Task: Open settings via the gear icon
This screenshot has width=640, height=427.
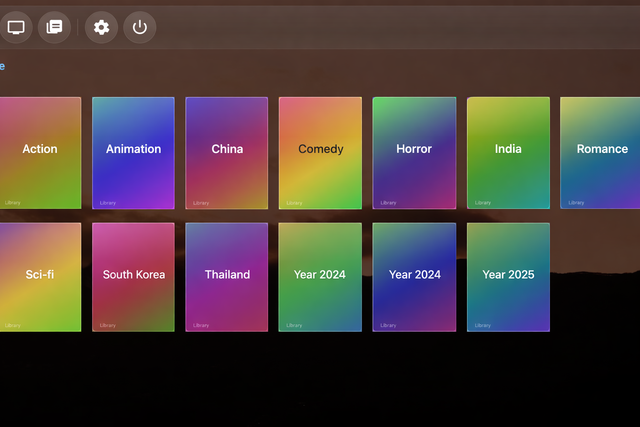Action: 101,27
